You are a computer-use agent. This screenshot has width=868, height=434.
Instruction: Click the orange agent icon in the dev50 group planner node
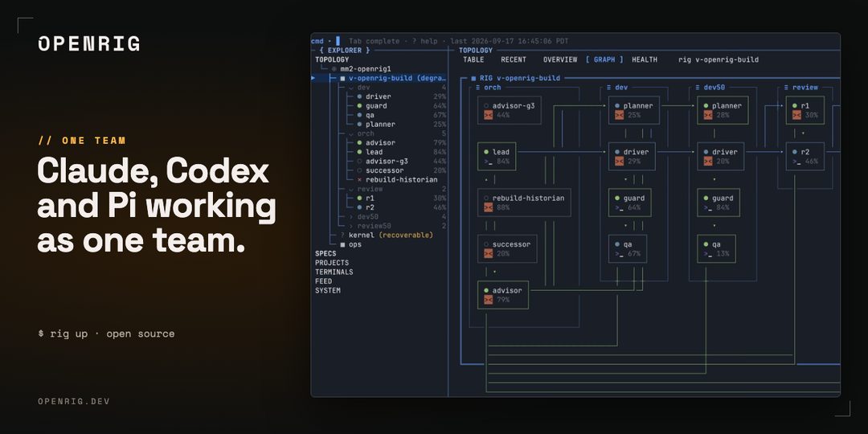point(708,115)
